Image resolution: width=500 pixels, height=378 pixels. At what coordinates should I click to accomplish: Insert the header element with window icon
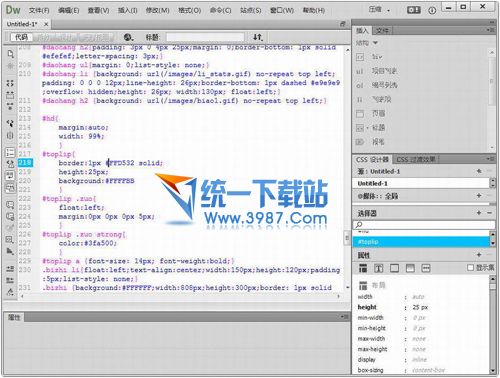(x=371, y=114)
